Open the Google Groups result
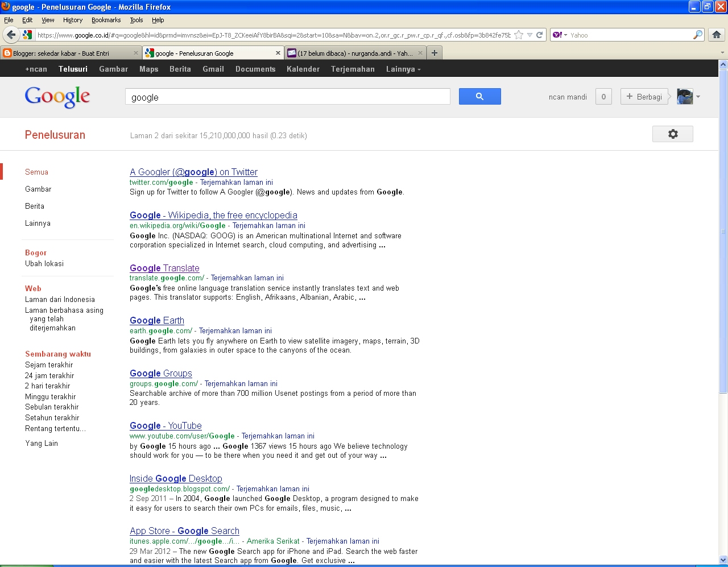Viewport: 728px width, 567px height. 161,373
